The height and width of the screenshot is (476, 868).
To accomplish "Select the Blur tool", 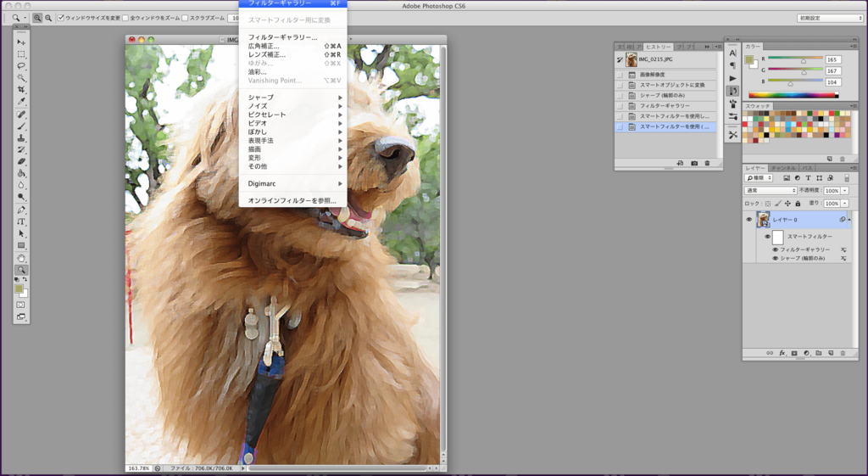I will (x=21, y=184).
